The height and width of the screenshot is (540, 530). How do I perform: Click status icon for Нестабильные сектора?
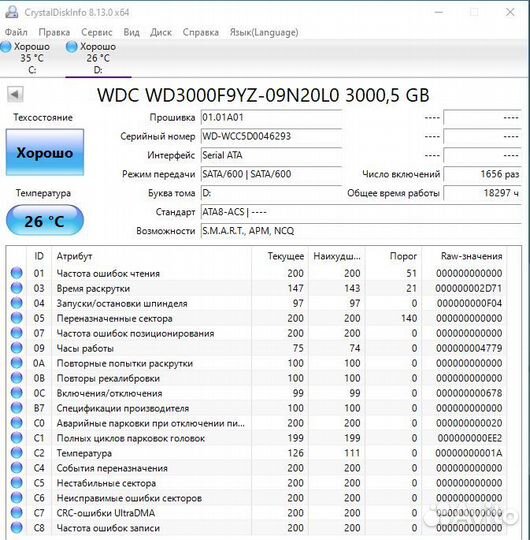17,483
